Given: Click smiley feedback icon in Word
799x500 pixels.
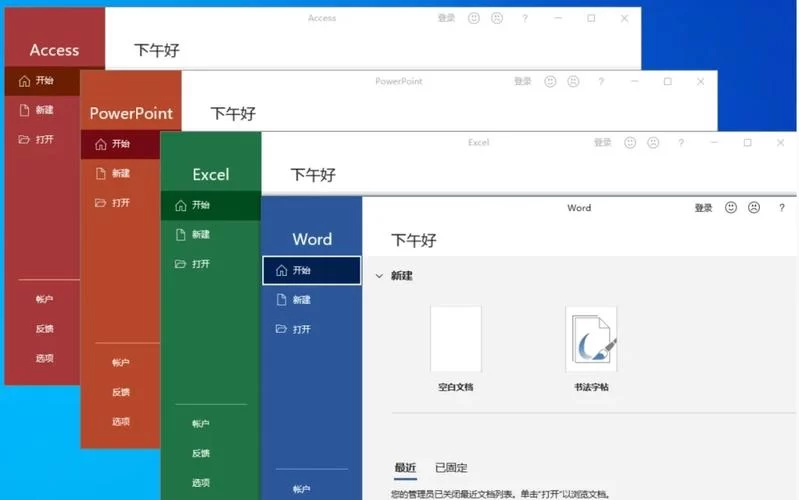Looking at the screenshot, I should click(731, 207).
